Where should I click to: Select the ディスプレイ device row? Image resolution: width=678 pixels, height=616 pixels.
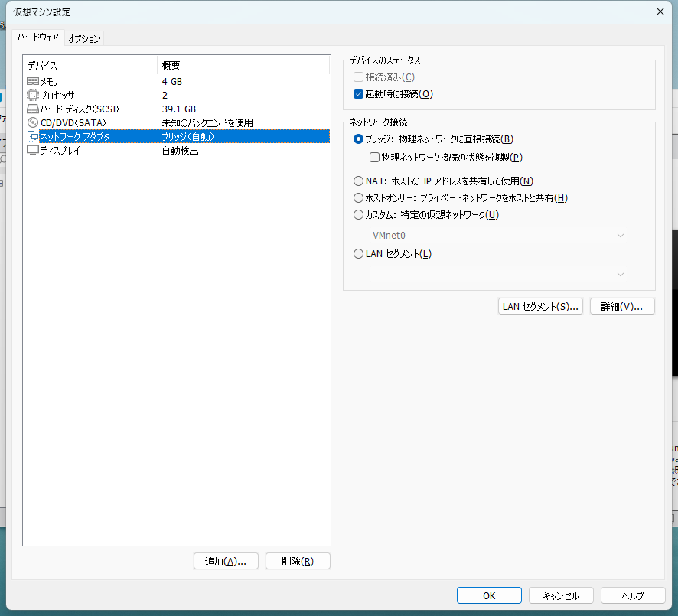click(178, 151)
